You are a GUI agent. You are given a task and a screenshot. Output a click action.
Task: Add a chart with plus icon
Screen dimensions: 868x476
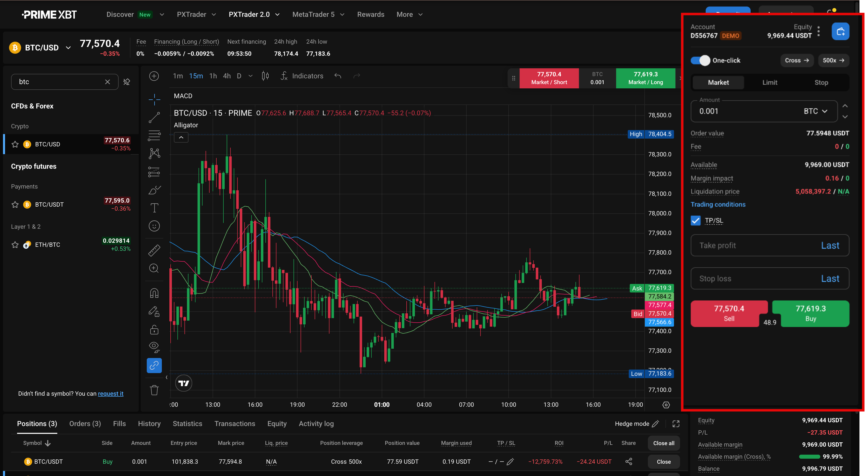point(154,76)
